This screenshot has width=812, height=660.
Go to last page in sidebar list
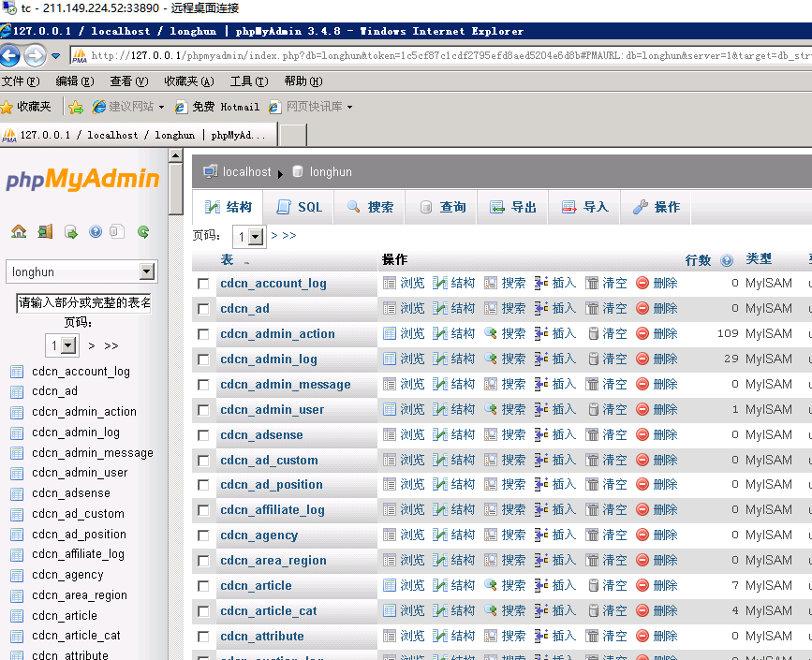point(111,345)
